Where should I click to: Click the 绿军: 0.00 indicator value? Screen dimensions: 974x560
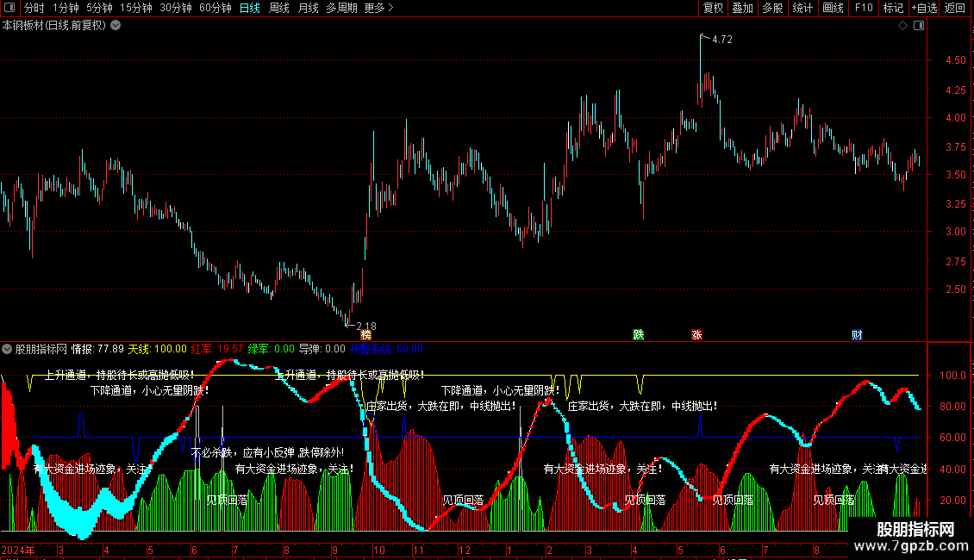(271, 349)
